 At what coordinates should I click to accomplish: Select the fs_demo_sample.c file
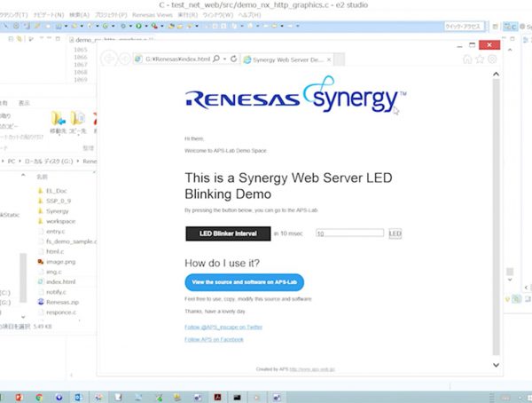point(67,241)
